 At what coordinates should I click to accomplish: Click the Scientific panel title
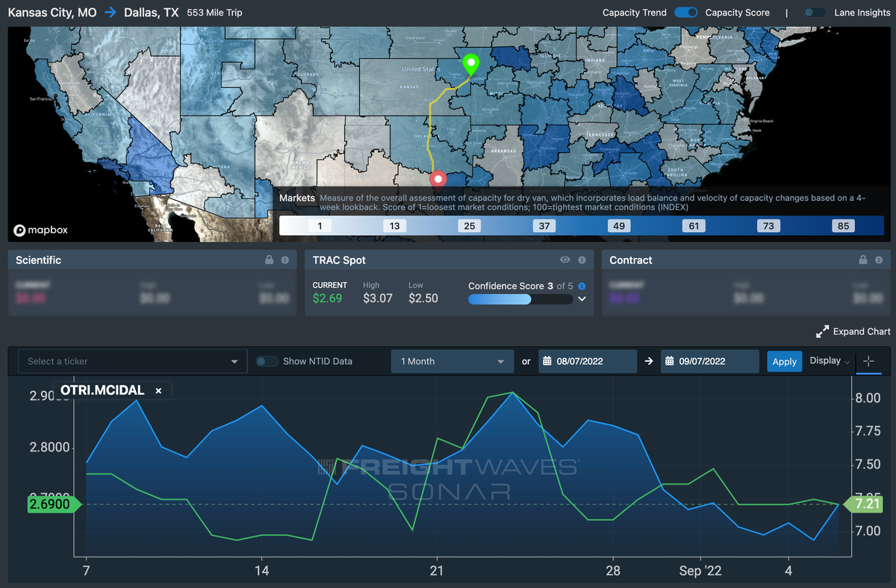point(38,260)
